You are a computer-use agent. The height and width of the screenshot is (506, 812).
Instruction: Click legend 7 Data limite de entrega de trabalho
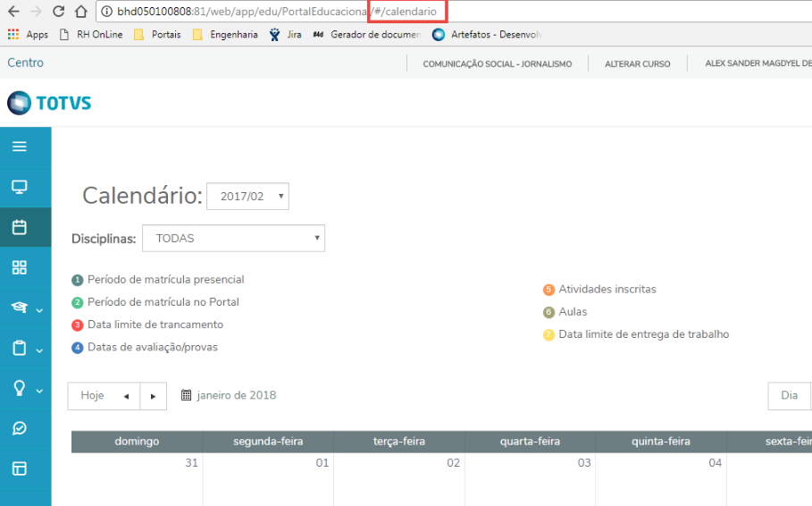click(636, 334)
